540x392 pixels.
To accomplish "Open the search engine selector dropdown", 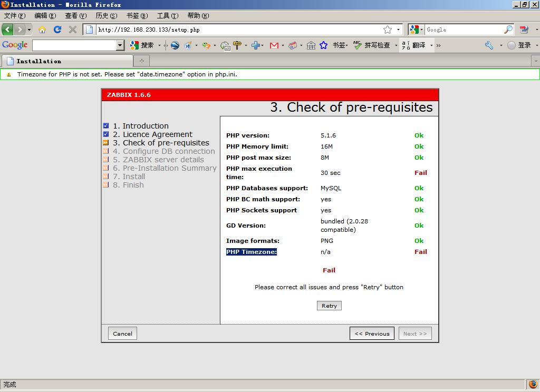I will [x=416, y=30].
